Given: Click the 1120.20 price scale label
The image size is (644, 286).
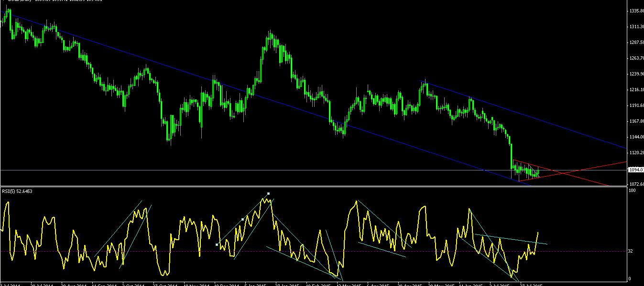Looking at the screenshot, I should [637, 153].
